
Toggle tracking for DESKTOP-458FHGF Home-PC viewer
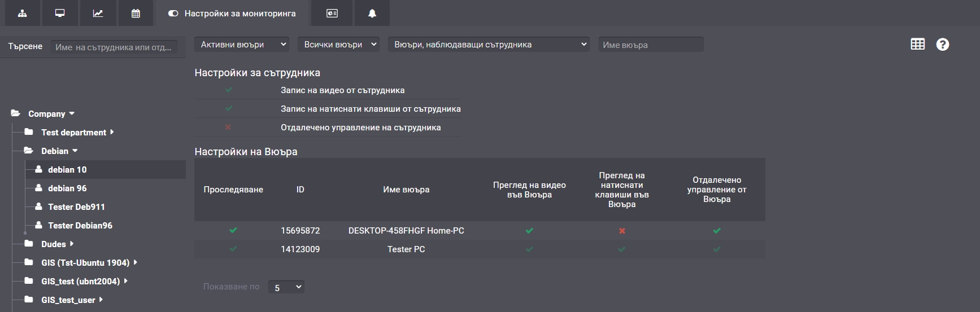point(233,230)
